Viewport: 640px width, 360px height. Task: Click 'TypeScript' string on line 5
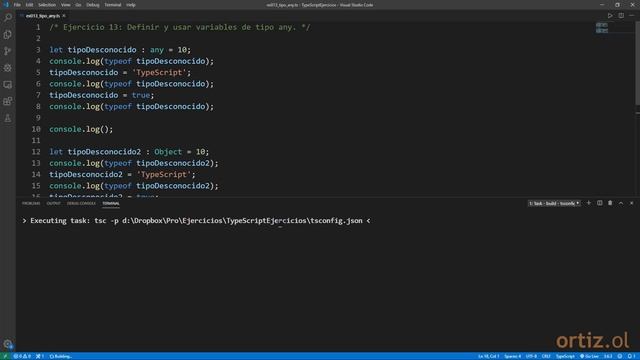pyautogui.click(x=159, y=73)
